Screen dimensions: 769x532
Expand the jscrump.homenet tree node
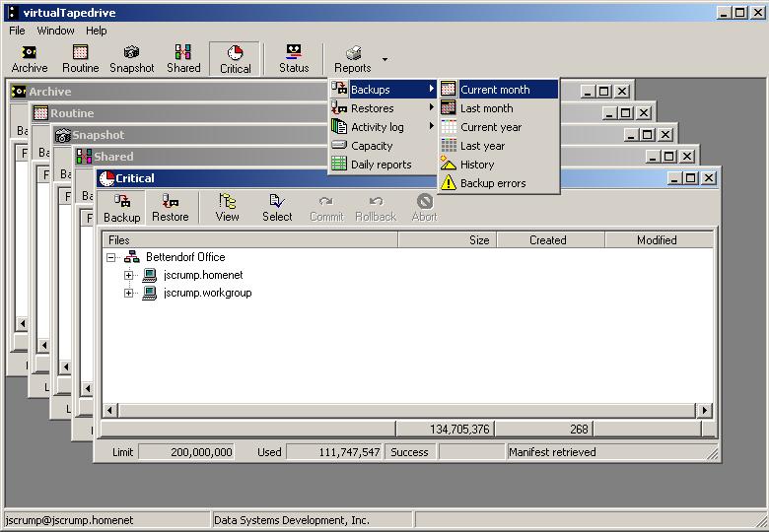[x=128, y=275]
